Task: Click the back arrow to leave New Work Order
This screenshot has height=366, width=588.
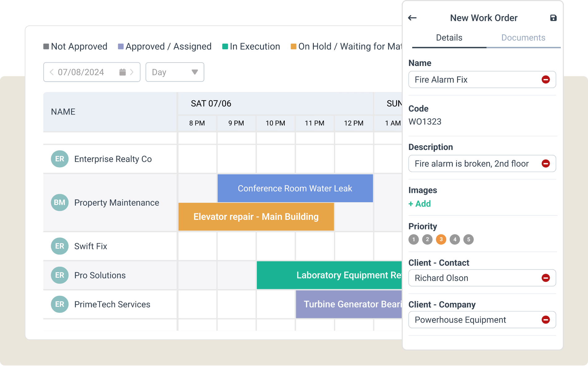Action: [x=413, y=18]
